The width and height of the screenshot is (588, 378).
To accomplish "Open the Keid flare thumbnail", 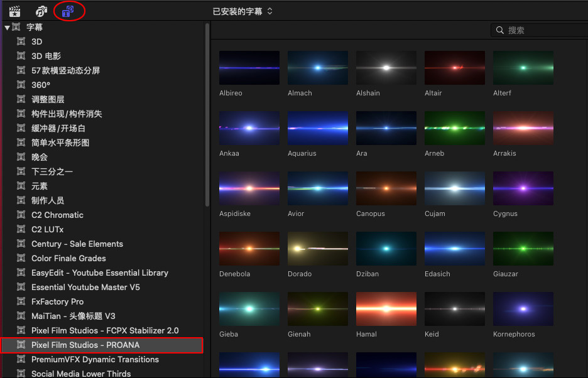I will pyautogui.click(x=454, y=309).
